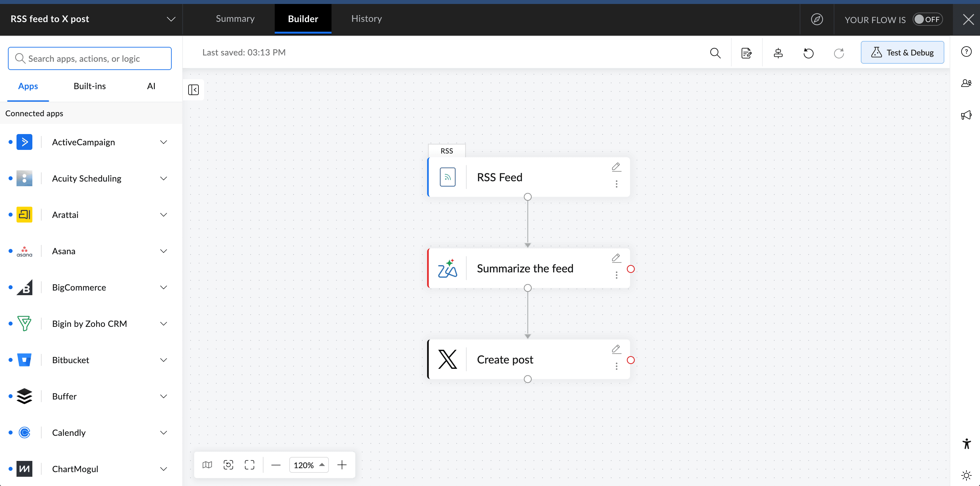Expand the Calendly app chevron
The height and width of the screenshot is (486, 980).
(x=163, y=433)
